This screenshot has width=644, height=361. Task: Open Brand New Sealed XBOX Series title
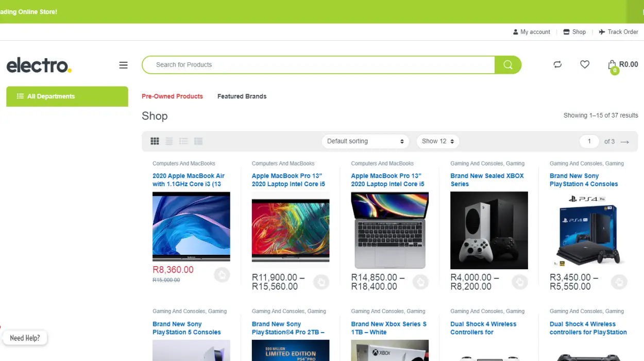[x=487, y=180]
